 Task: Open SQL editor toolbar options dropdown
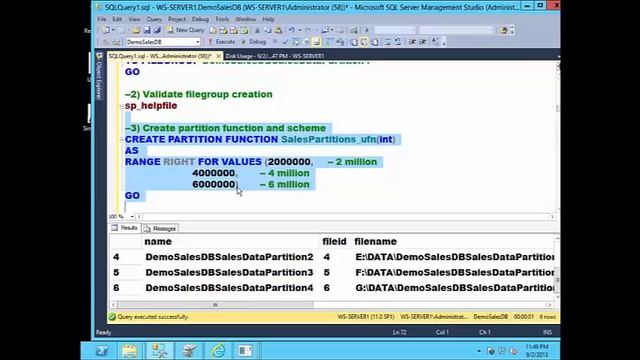[x=444, y=42]
